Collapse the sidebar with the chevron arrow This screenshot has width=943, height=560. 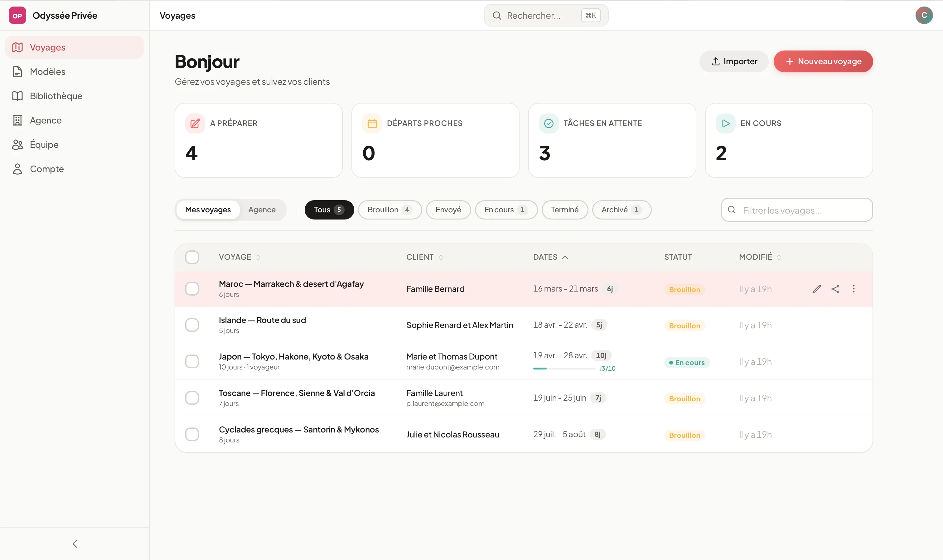coord(75,543)
